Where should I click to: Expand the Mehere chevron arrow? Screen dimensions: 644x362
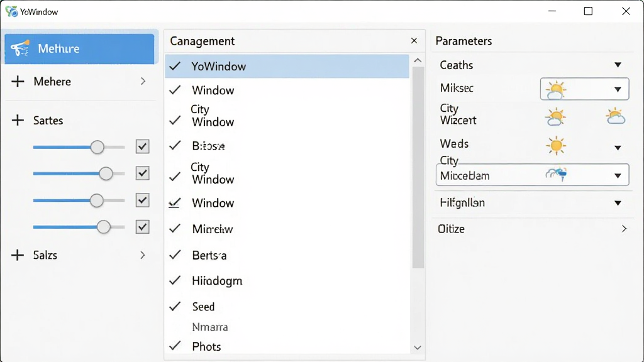pos(143,81)
